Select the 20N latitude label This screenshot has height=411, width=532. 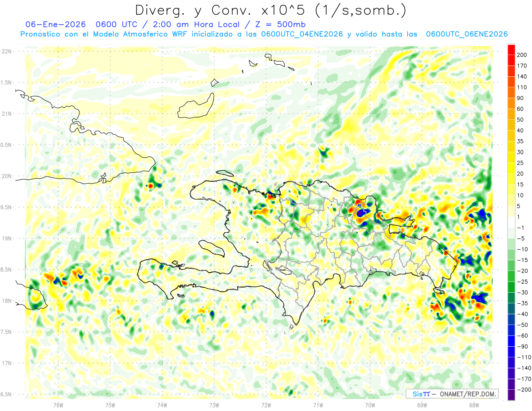[x=7, y=176]
